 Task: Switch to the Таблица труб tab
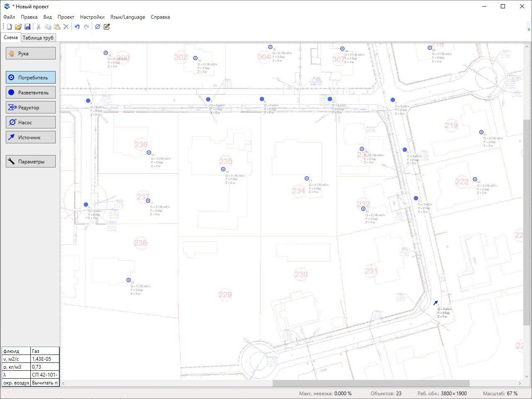pyautogui.click(x=38, y=38)
